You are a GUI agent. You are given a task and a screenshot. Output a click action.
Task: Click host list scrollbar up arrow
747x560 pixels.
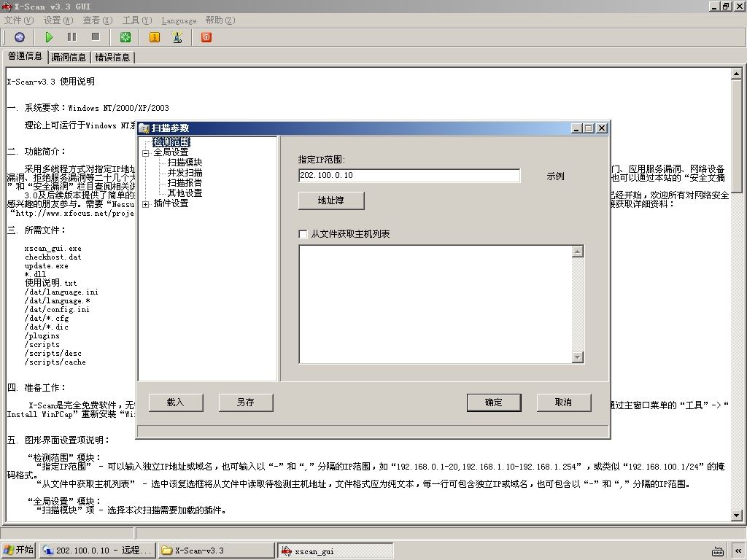click(x=578, y=252)
